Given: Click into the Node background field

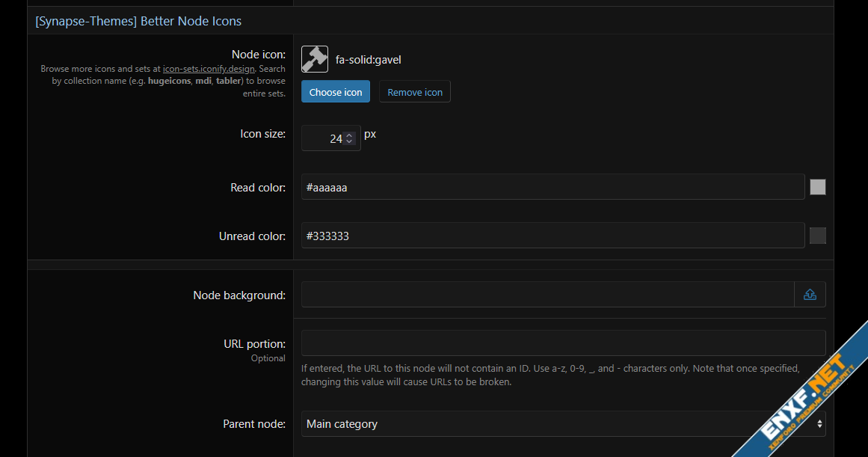Looking at the screenshot, I should click(x=547, y=295).
